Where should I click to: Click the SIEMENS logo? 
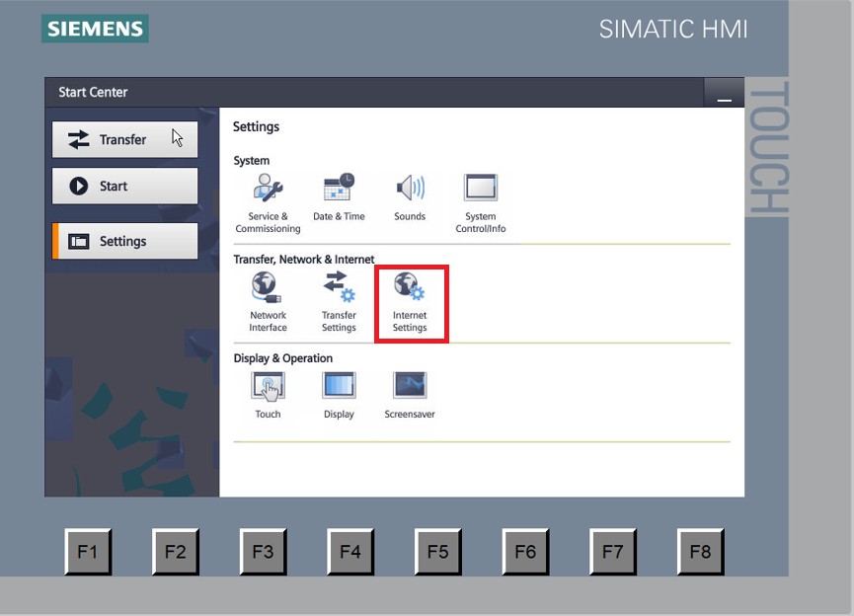[x=95, y=29]
